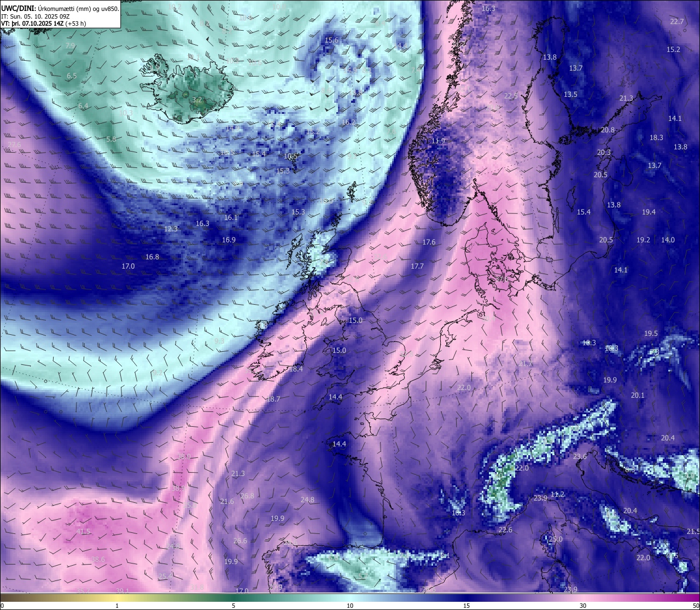
Task: Click the 0 tick on the color scale
Action: pyautogui.click(x=2, y=606)
